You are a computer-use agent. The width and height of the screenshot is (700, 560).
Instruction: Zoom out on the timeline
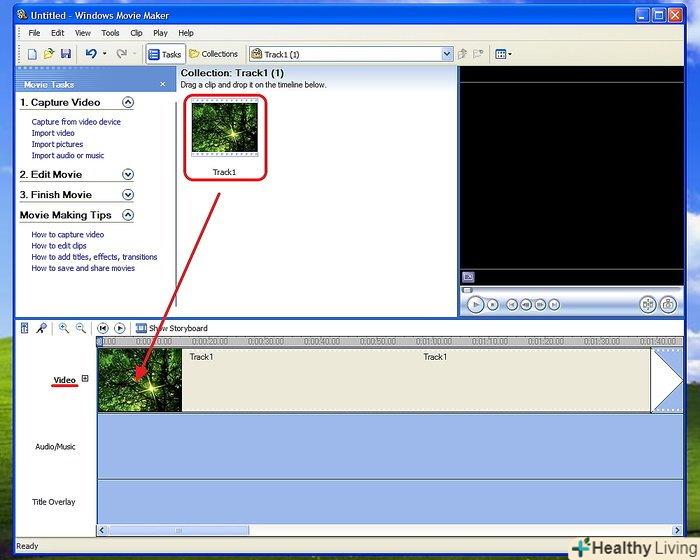point(80,328)
